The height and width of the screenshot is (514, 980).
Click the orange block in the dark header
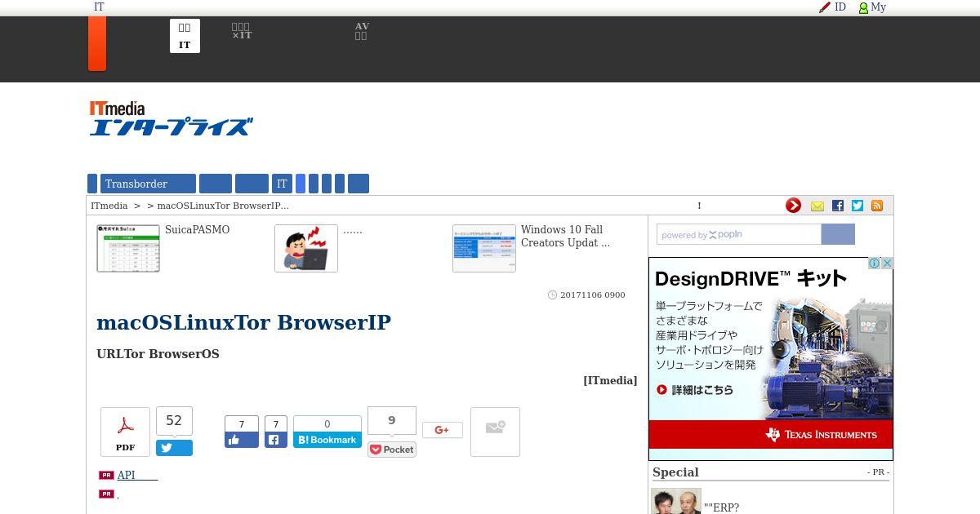click(97, 43)
